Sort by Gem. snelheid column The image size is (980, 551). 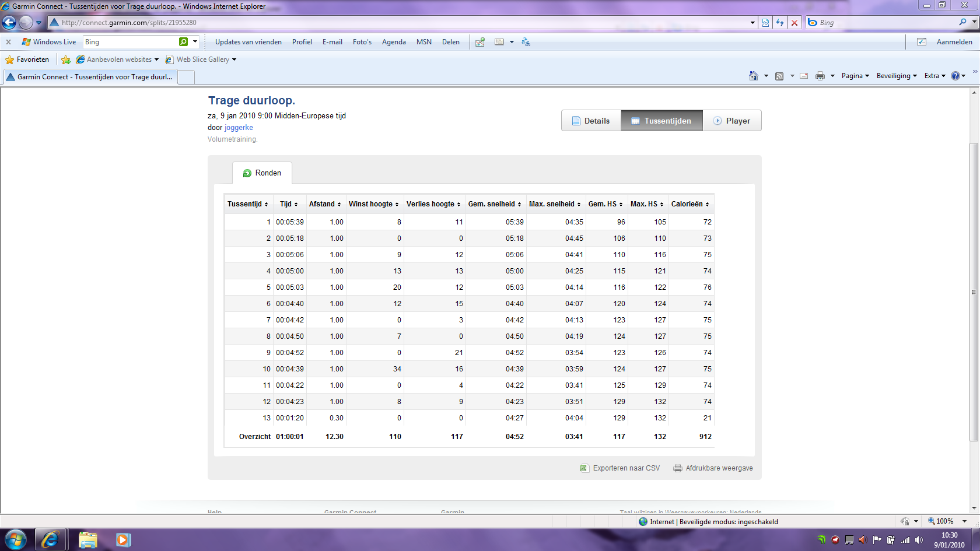click(x=495, y=204)
